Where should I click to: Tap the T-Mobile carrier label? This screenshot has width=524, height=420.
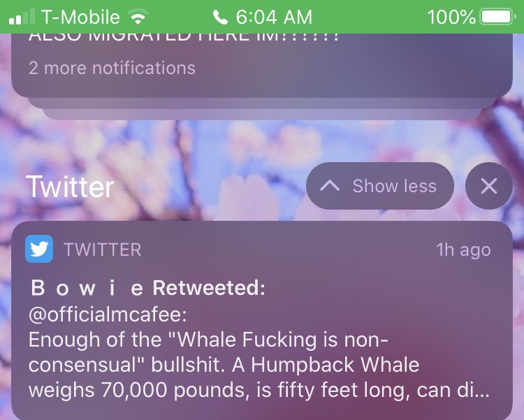pos(80,17)
